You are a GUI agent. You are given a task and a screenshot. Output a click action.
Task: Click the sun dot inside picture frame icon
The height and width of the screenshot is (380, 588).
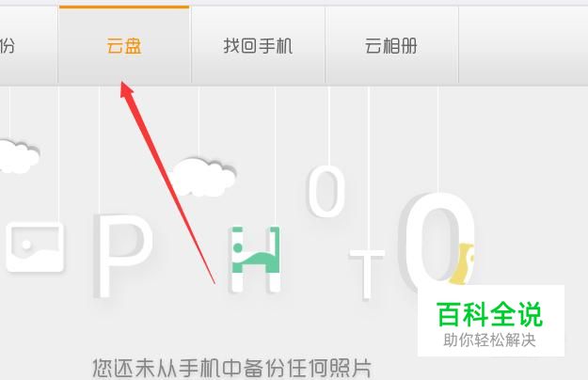click(26, 245)
